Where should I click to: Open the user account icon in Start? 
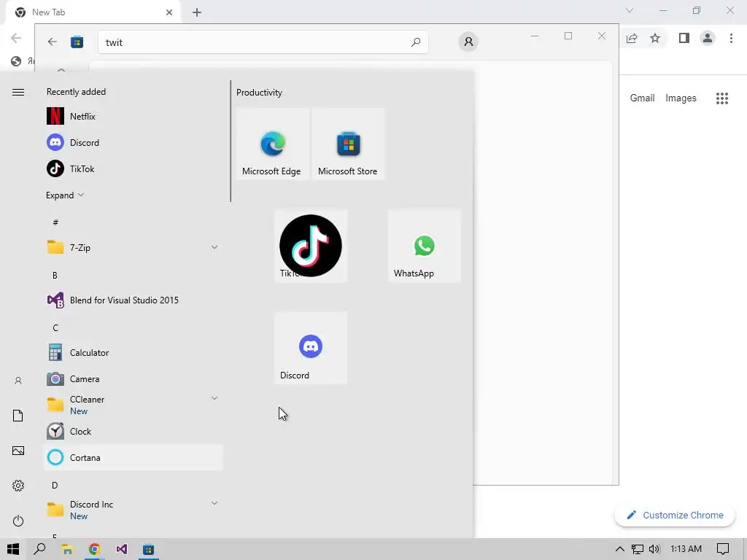[x=18, y=381]
